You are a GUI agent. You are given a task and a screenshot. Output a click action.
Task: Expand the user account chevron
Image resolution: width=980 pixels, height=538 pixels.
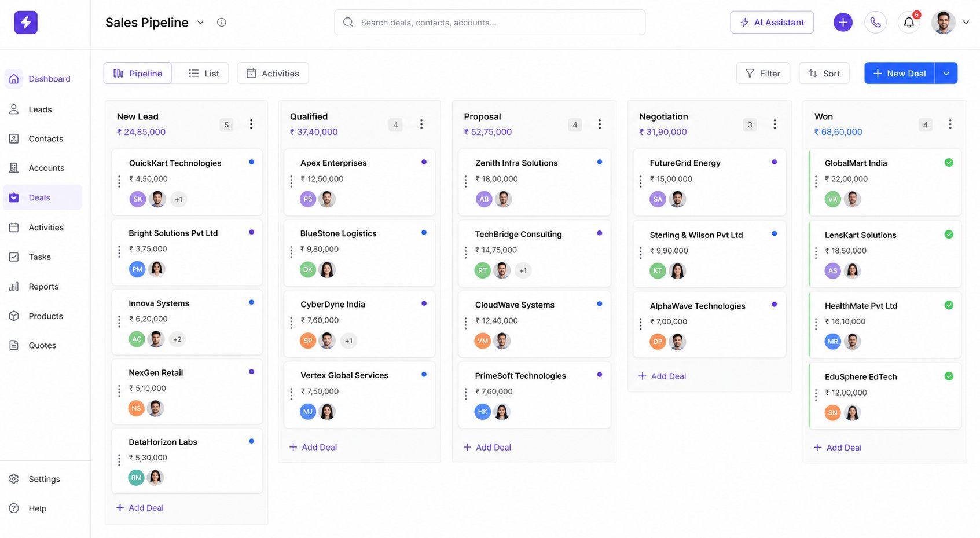coord(966,23)
